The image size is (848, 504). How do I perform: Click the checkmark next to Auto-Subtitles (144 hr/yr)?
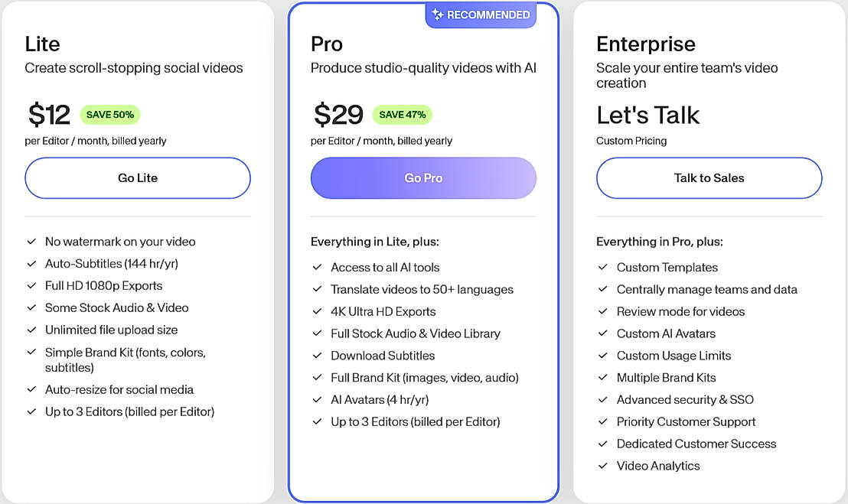(31, 264)
